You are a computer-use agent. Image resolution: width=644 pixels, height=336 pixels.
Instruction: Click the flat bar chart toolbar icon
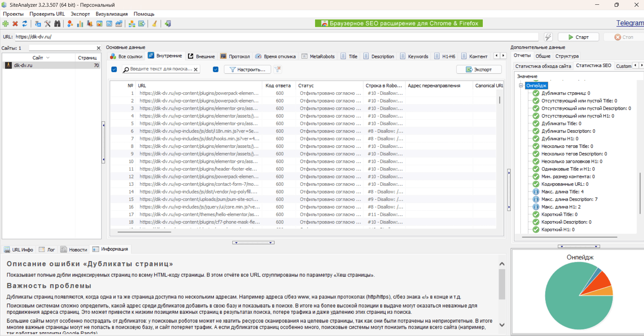click(80, 24)
